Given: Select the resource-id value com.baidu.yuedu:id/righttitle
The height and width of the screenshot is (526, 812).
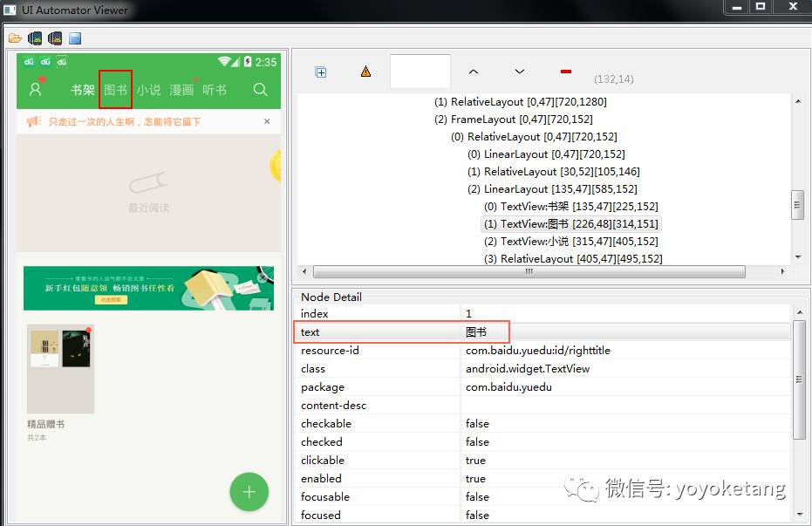Looking at the screenshot, I should coord(538,351).
